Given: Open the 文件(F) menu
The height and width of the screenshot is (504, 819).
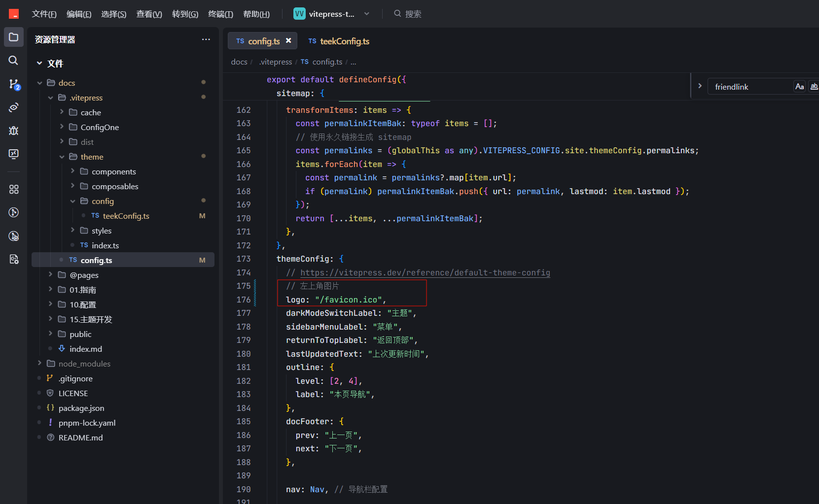Looking at the screenshot, I should pos(44,14).
